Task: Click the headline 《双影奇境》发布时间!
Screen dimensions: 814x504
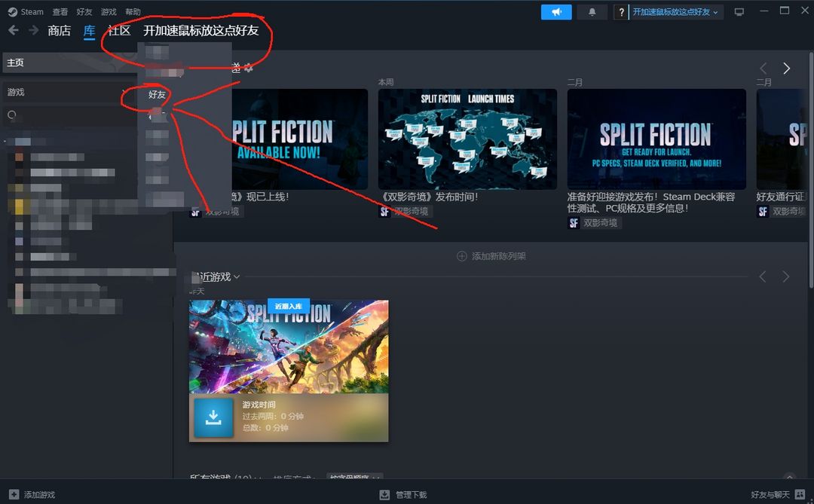Action: pyautogui.click(x=430, y=197)
